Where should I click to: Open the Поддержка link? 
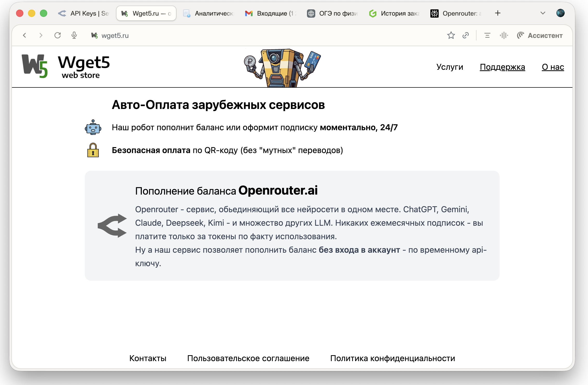tap(502, 67)
